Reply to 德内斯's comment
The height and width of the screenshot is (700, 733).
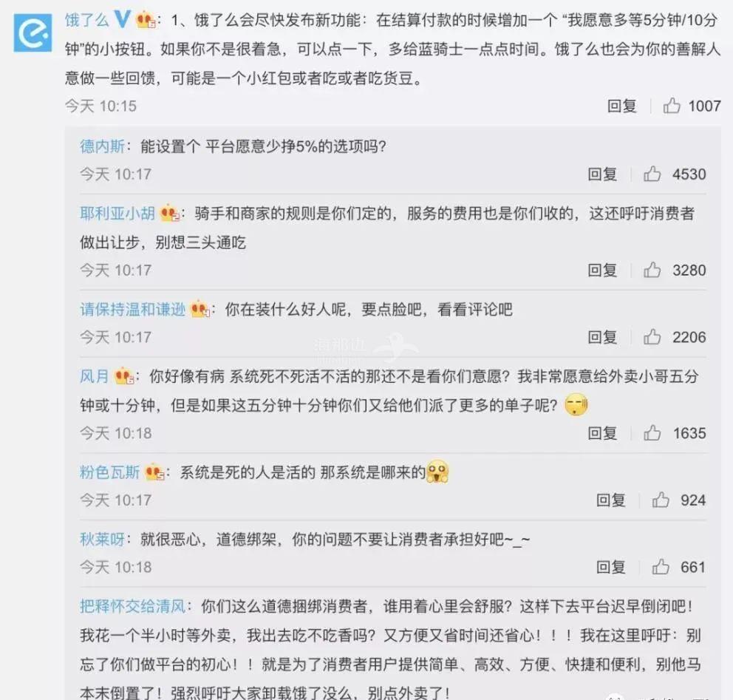pyautogui.click(x=602, y=174)
